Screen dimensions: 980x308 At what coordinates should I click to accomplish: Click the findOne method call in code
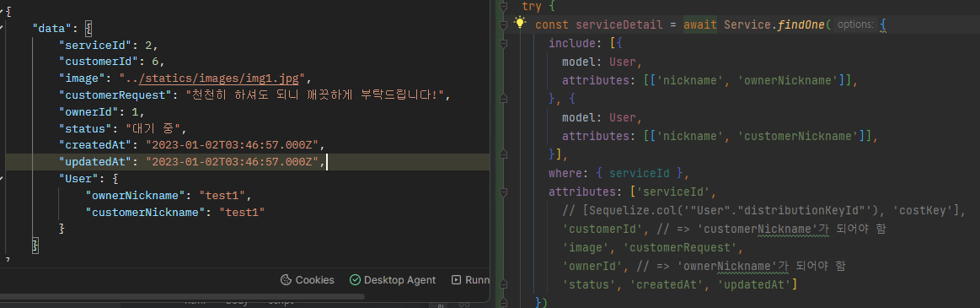pyautogui.click(x=802, y=25)
